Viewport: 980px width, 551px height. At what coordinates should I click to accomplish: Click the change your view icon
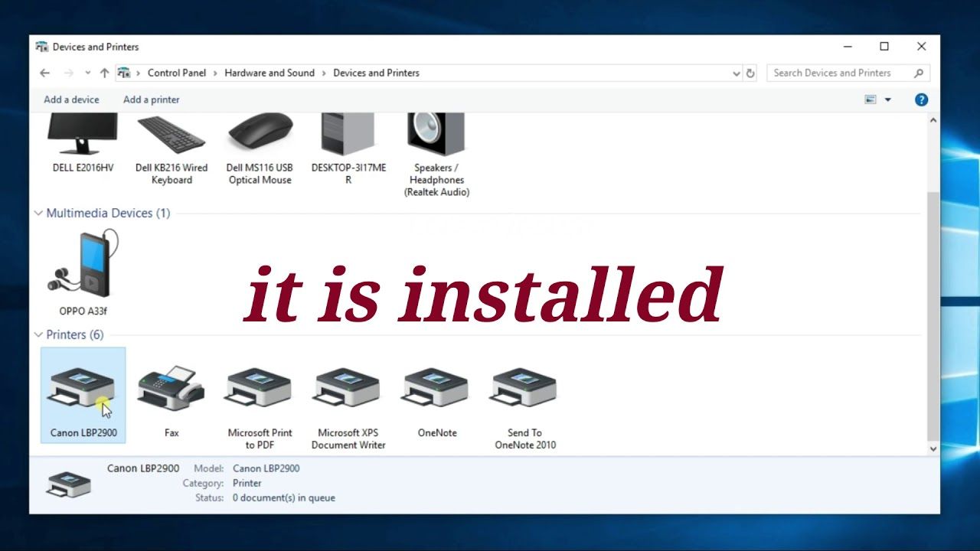click(x=871, y=99)
